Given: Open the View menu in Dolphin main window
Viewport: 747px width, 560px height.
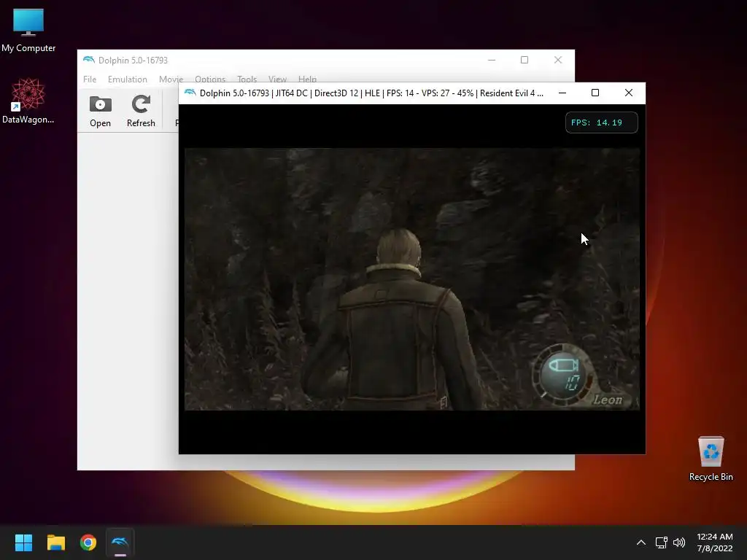Looking at the screenshot, I should click(x=277, y=79).
